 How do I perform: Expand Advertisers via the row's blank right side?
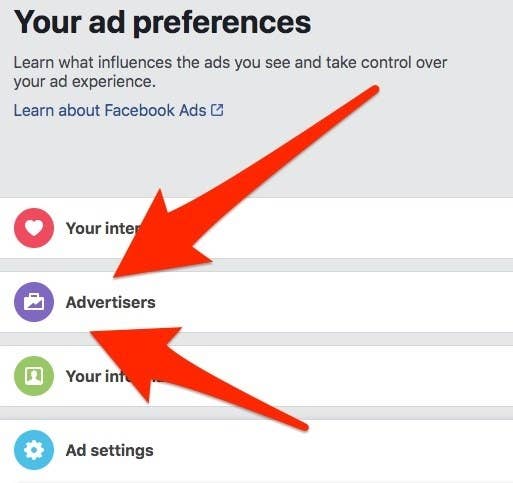[333, 302]
